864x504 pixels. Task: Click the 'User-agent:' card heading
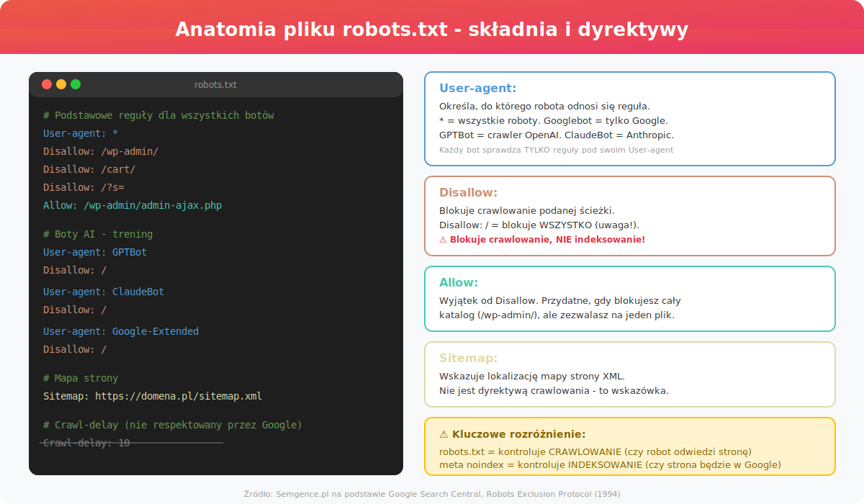click(x=478, y=89)
